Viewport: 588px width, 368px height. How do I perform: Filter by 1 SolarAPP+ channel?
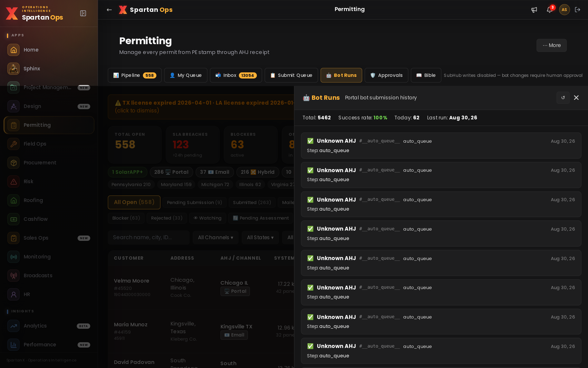coord(128,172)
